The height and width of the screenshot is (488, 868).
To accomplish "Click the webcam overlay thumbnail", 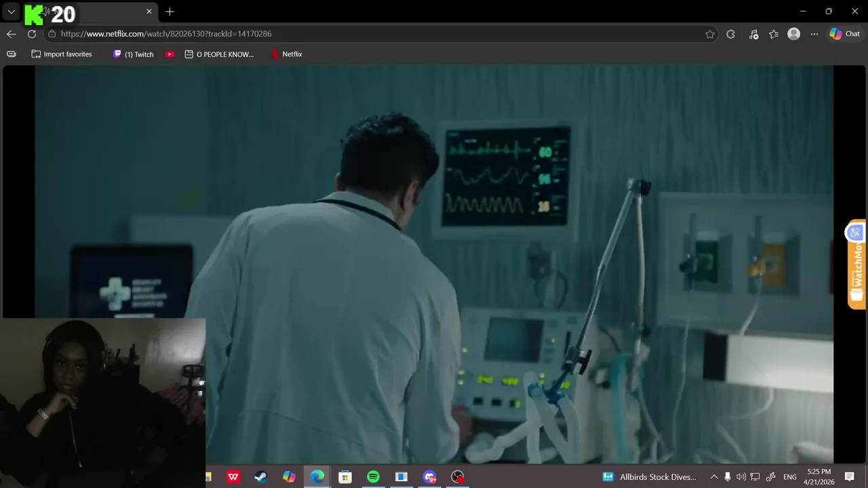I will point(103,403).
